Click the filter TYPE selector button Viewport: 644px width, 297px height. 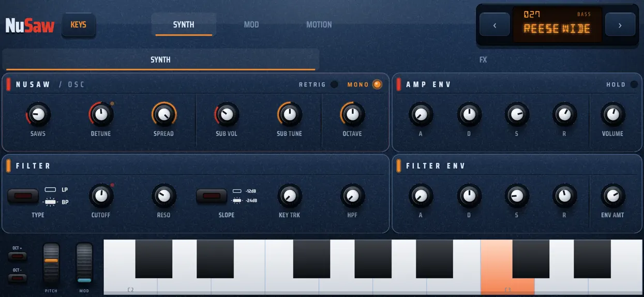point(23,196)
